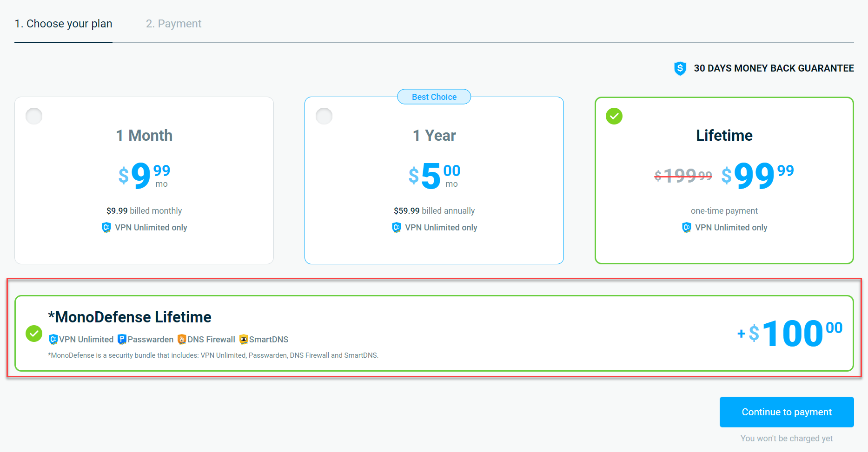Image resolution: width=868 pixels, height=452 pixels.
Task: Toggle the Lifetime plan green checkmark
Action: (614, 116)
